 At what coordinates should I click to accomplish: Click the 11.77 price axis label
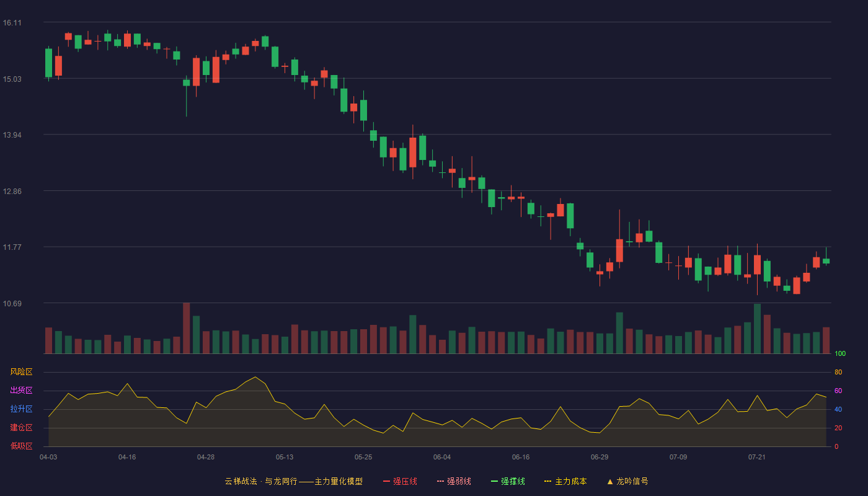[12, 247]
